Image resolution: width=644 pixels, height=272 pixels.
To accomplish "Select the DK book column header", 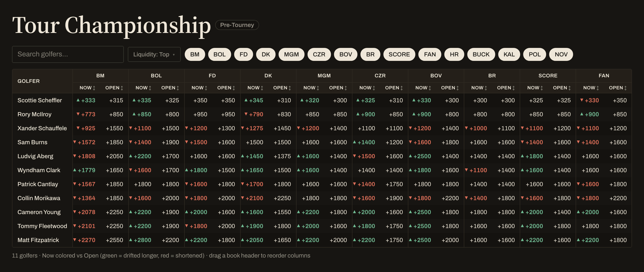I will pos(268,76).
